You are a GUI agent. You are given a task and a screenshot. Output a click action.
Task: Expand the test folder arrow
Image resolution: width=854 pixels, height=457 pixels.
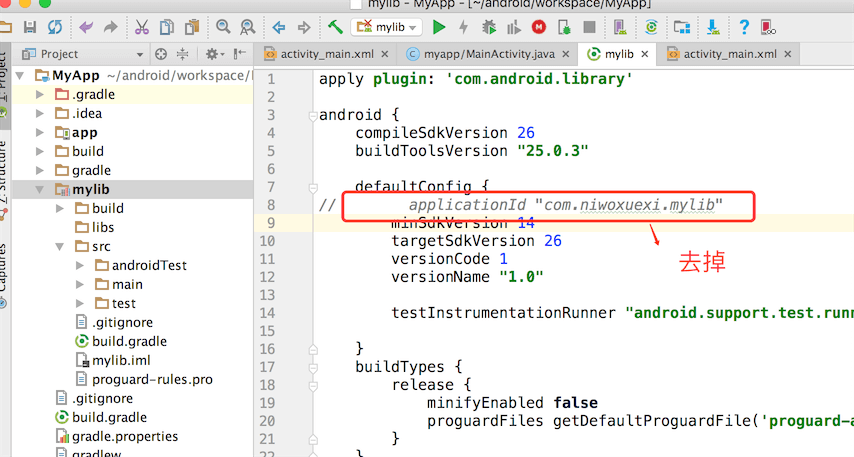tap(80, 303)
